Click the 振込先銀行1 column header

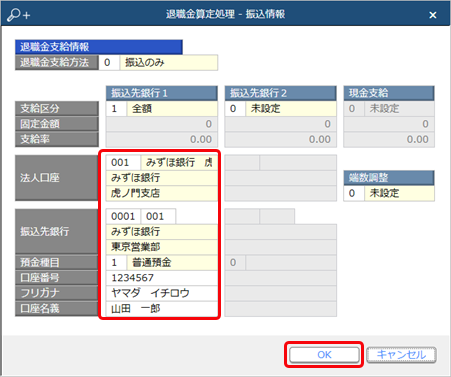pyautogui.click(x=162, y=93)
